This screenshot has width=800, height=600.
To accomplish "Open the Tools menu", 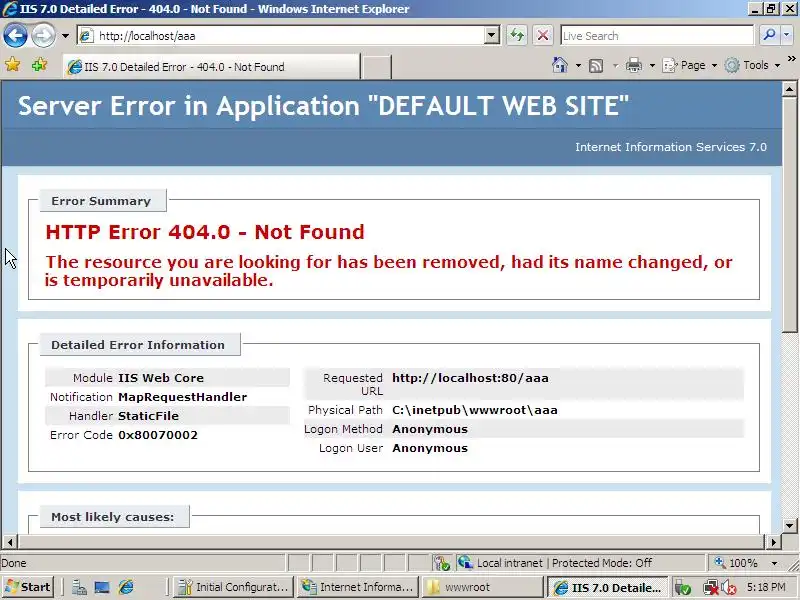I will click(x=753, y=65).
